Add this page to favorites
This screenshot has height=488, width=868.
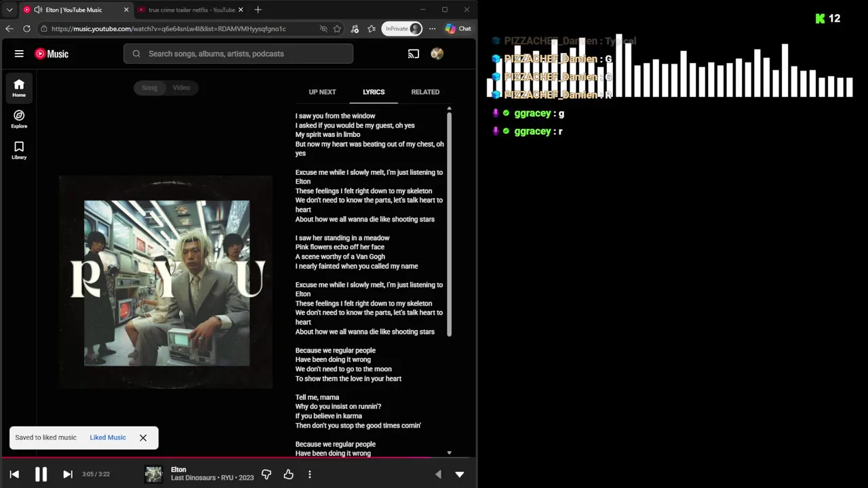pyautogui.click(x=337, y=28)
